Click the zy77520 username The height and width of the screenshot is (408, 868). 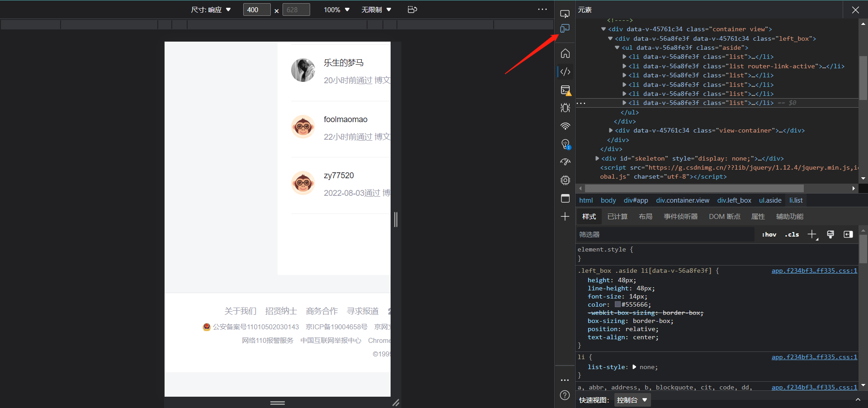339,176
